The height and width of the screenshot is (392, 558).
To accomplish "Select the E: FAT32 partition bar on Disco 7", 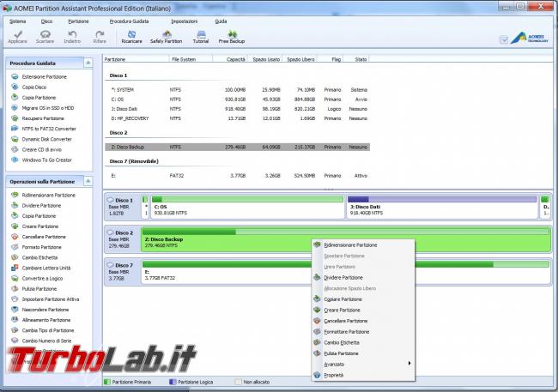I will [345, 272].
